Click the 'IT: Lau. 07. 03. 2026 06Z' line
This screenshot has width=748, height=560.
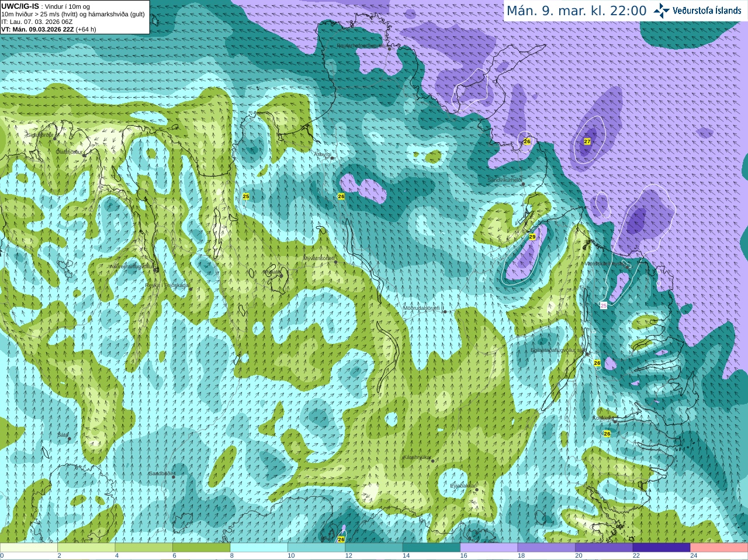(x=37, y=21)
